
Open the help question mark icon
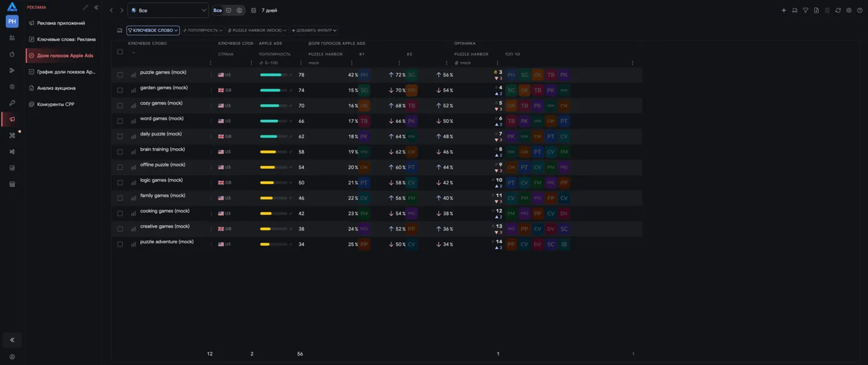860,10
